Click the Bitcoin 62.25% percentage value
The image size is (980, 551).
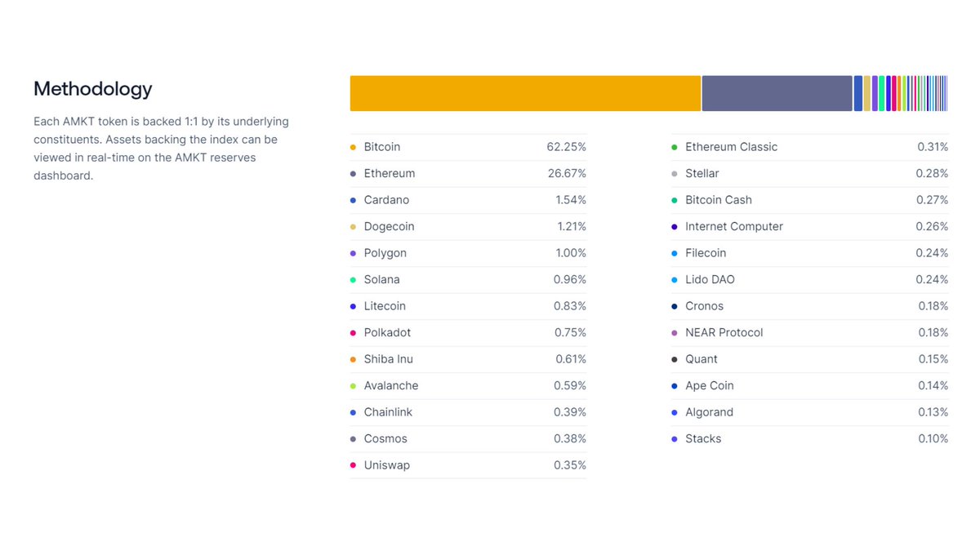566,147
